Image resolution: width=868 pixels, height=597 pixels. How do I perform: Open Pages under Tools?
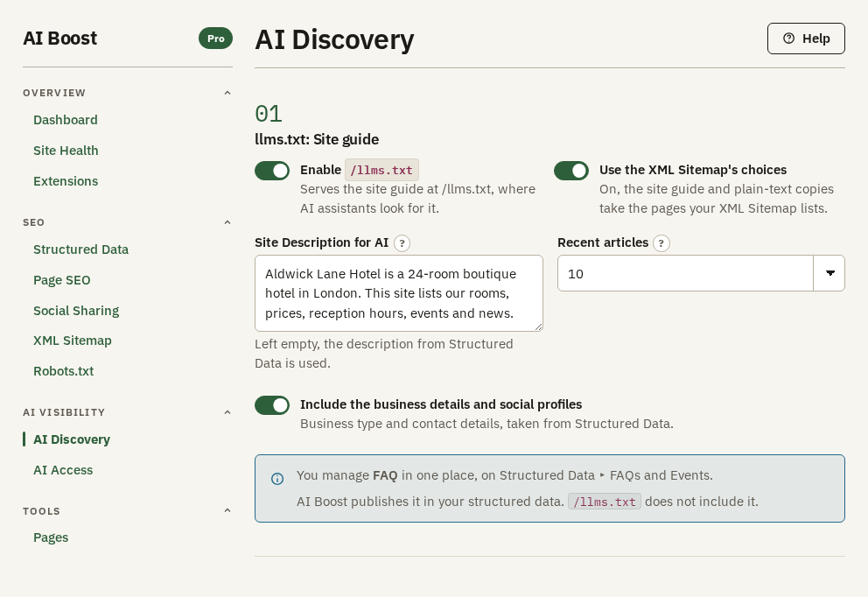click(51, 537)
